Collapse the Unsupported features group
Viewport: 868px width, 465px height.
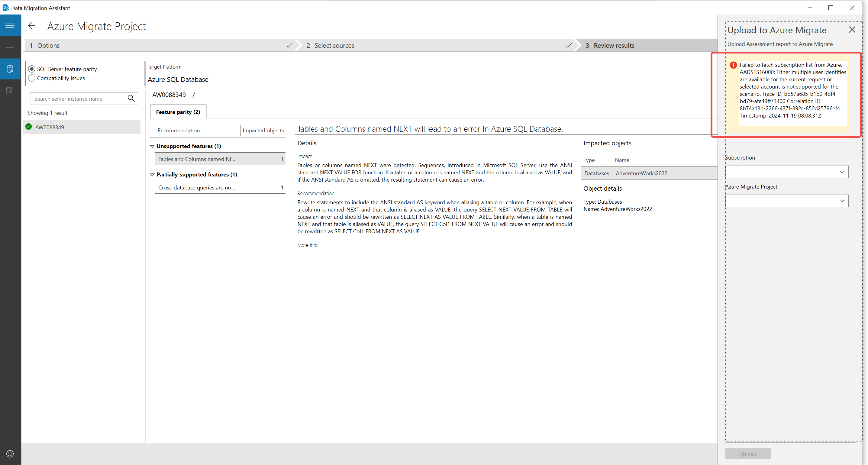(152, 146)
